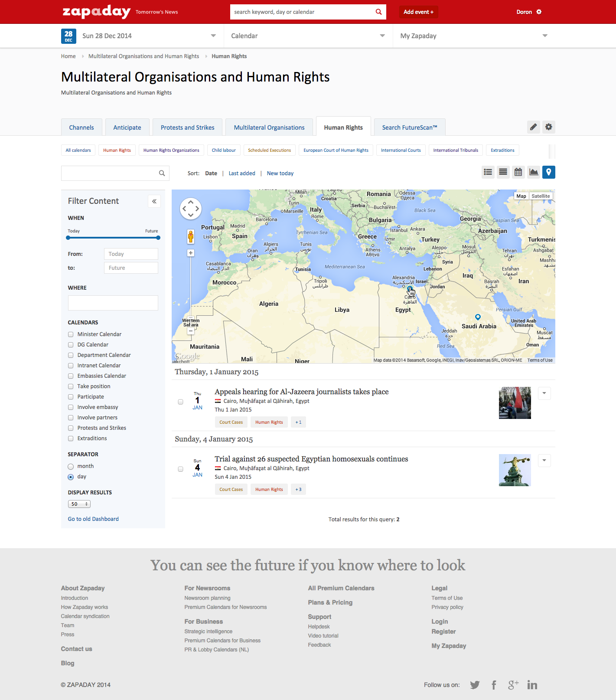The image size is (616, 700).
Task: Click the map marker in Saudi Arabia
Action: pos(478,317)
